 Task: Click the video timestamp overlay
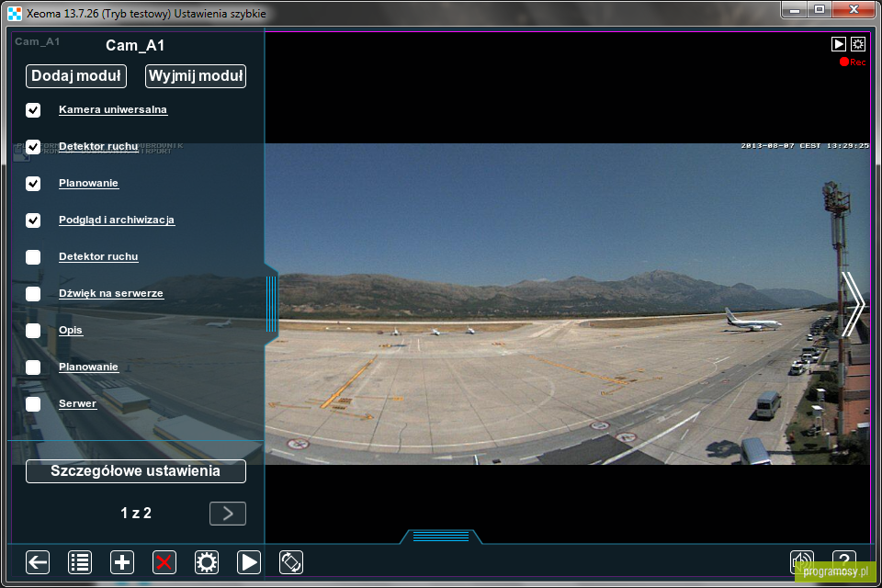click(x=805, y=146)
